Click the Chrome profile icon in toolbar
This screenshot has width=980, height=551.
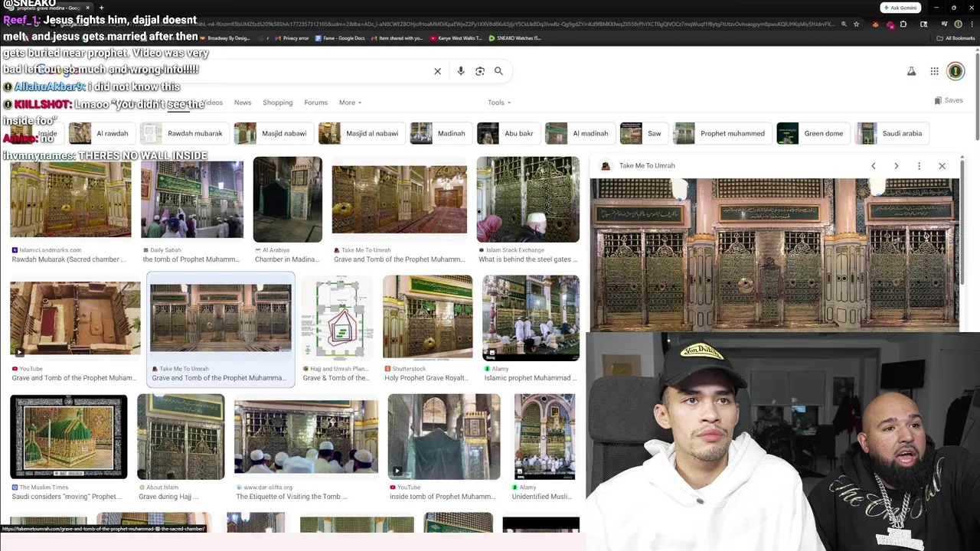958,24
